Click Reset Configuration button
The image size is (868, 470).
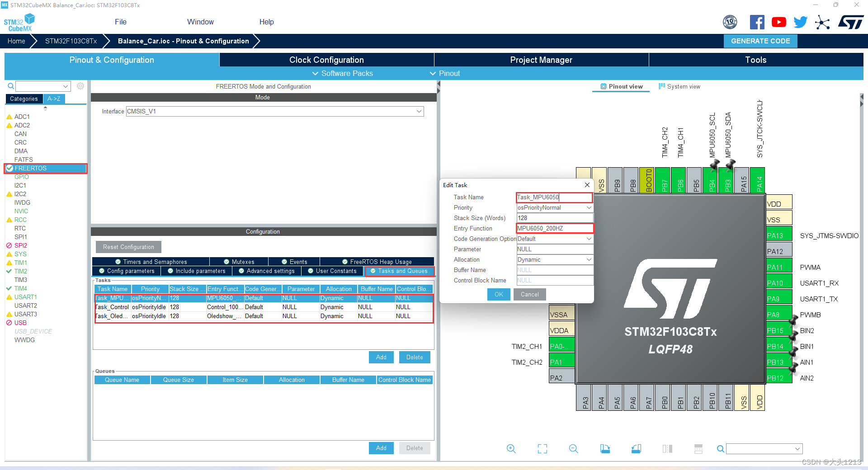pos(128,247)
